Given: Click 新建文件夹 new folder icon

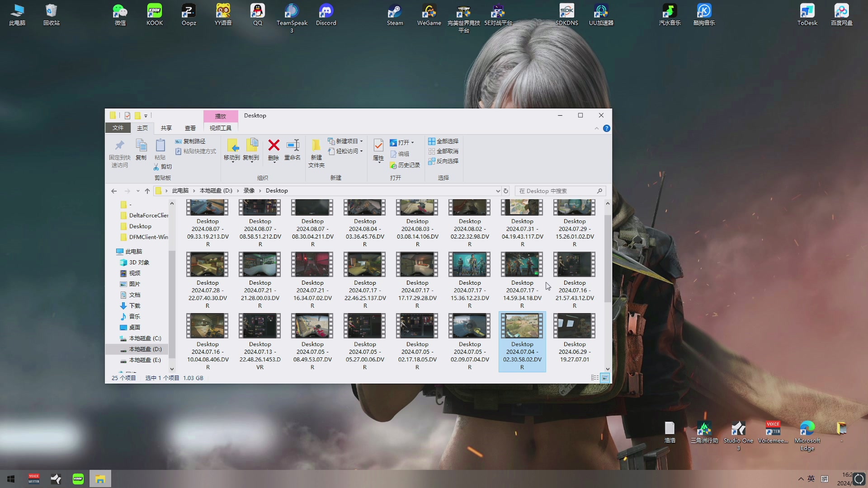Looking at the screenshot, I should [x=316, y=154].
